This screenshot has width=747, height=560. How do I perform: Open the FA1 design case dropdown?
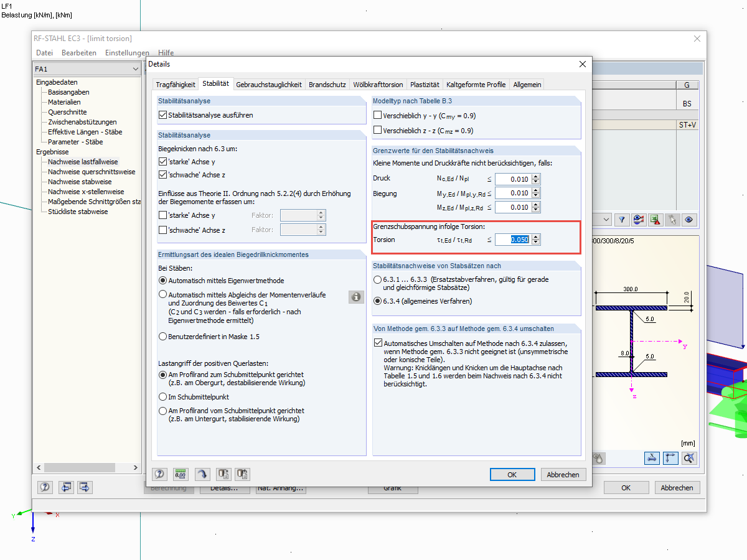tap(136, 69)
